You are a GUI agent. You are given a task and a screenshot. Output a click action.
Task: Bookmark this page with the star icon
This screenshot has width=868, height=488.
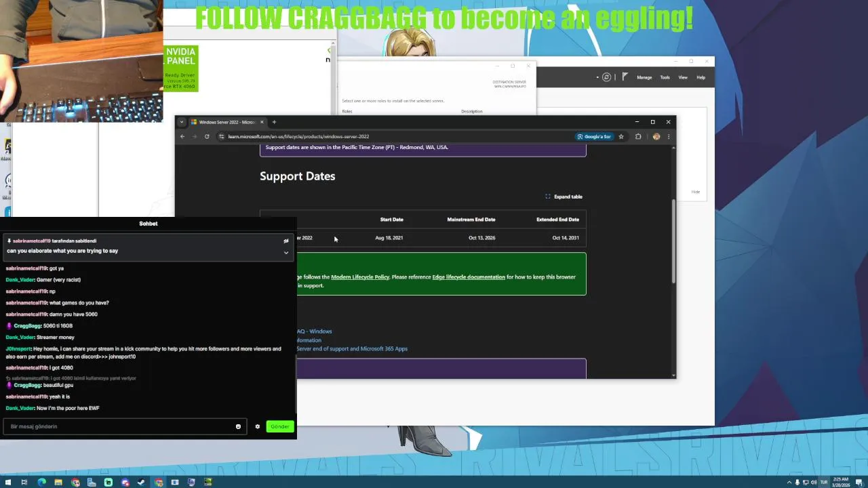tap(620, 136)
